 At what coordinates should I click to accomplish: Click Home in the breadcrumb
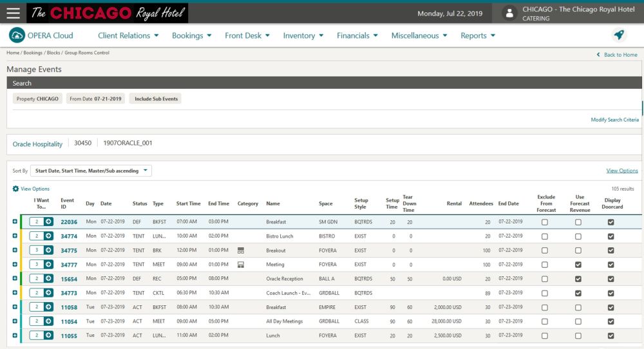tap(13, 53)
